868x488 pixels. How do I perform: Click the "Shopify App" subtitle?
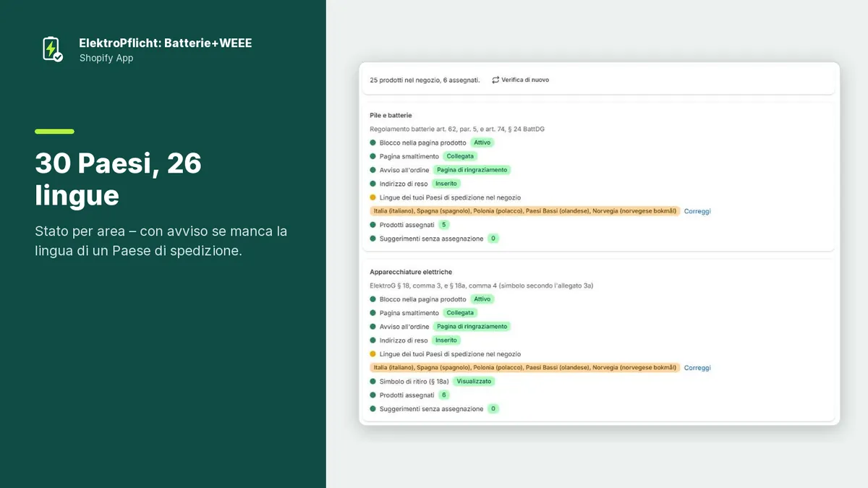click(x=106, y=58)
